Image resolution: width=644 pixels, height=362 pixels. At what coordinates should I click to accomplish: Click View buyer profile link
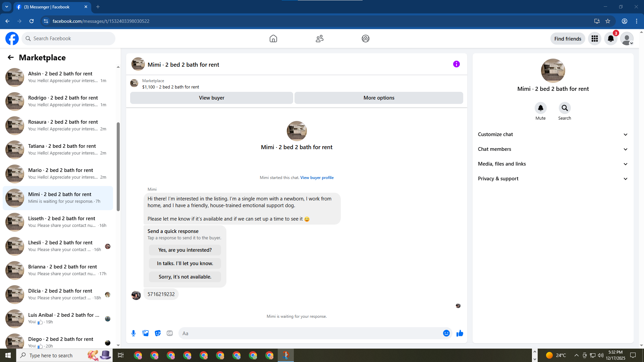[x=317, y=178]
